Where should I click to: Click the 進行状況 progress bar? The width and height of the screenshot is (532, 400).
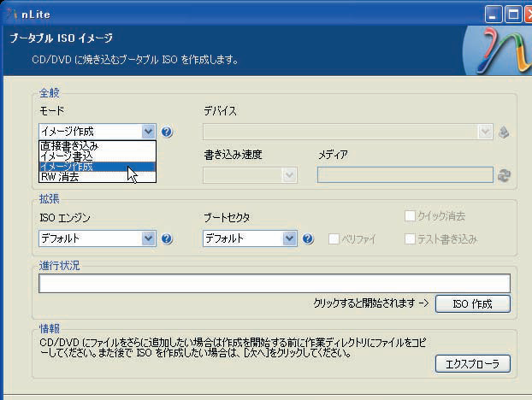275,284
